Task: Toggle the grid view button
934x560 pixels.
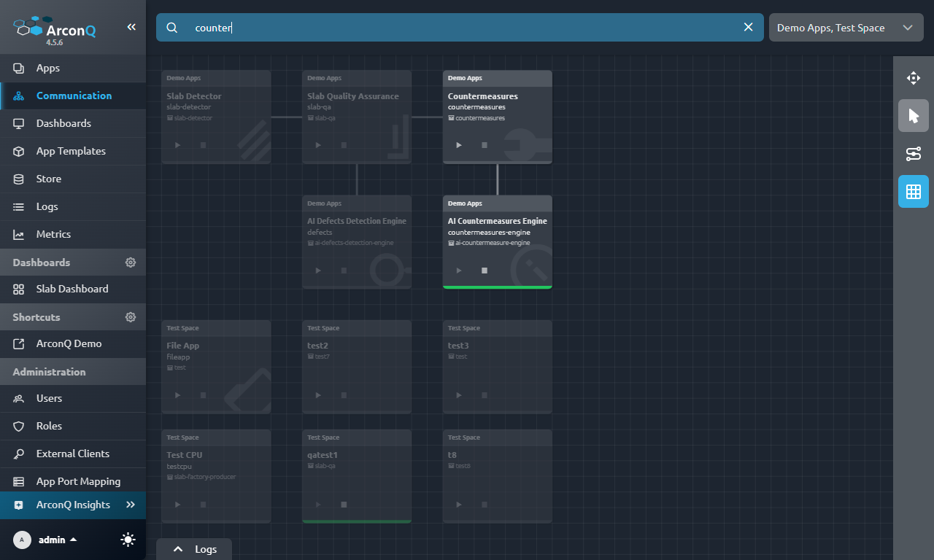Action: pos(913,192)
